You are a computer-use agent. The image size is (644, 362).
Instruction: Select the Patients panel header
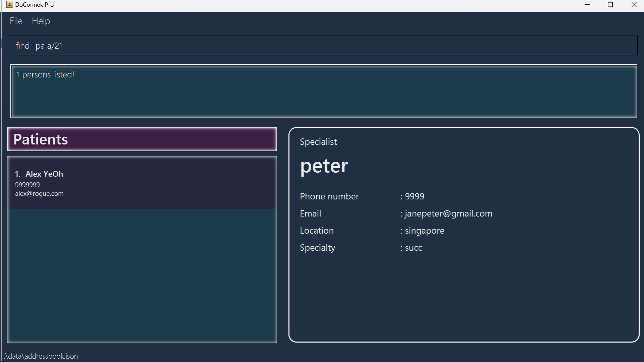[x=142, y=139]
